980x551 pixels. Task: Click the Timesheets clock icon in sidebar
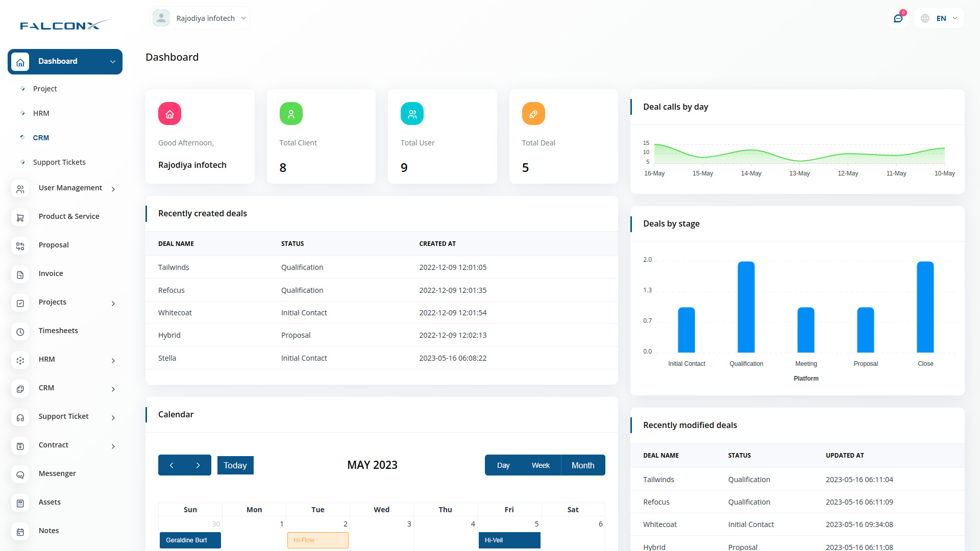point(20,332)
